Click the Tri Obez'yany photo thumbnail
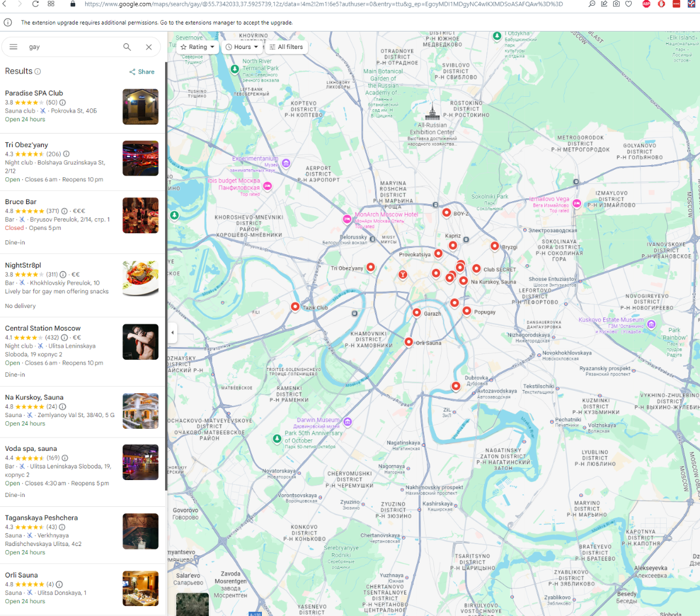Screen dimensions: 700x616 click(141, 158)
